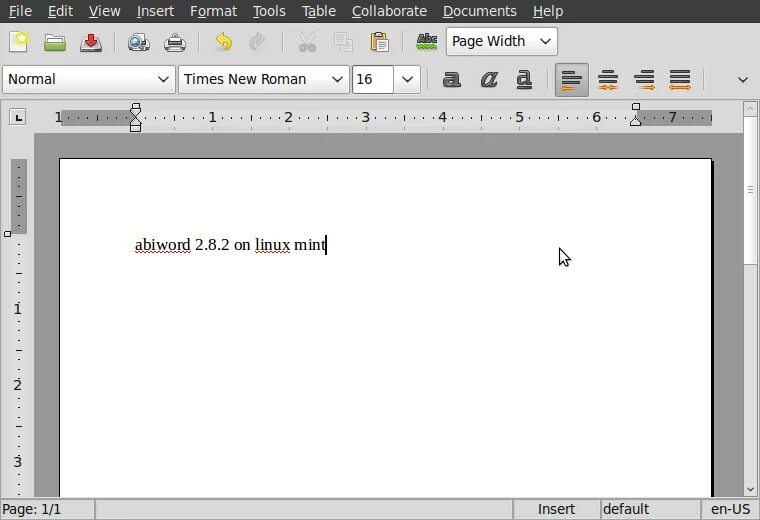Screen dimensions: 760x520
Task: Click the tab stop type selector on ruler
Action: point(18,117)
